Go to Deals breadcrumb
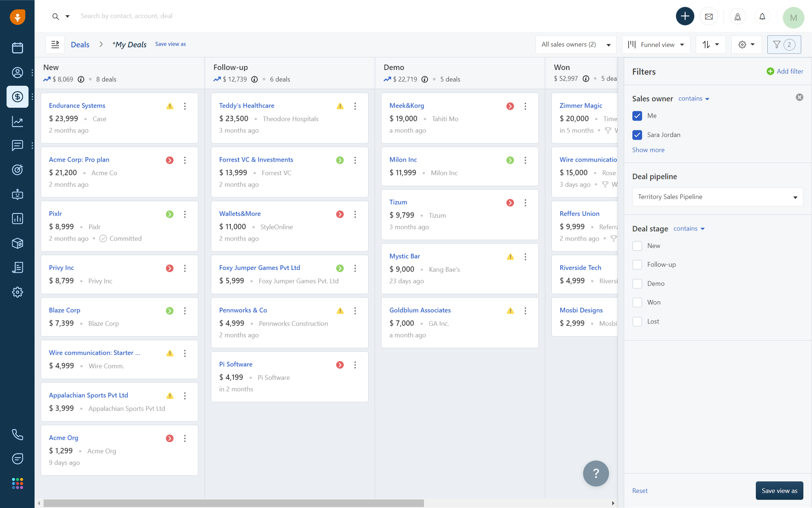The image size is (812, 508). pyautogui.click(x=80, y=45)
